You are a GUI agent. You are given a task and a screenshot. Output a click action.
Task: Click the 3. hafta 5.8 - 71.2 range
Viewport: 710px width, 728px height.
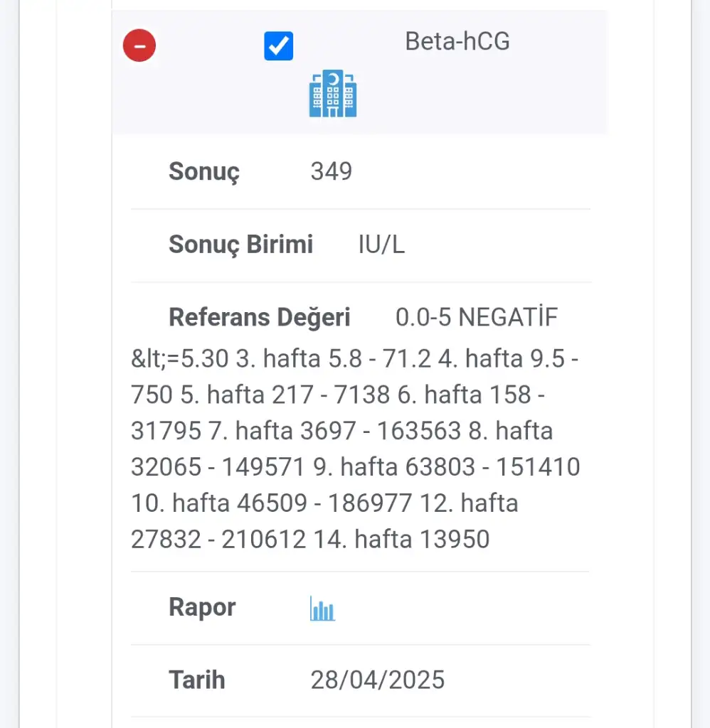click(x=333, y=359)
